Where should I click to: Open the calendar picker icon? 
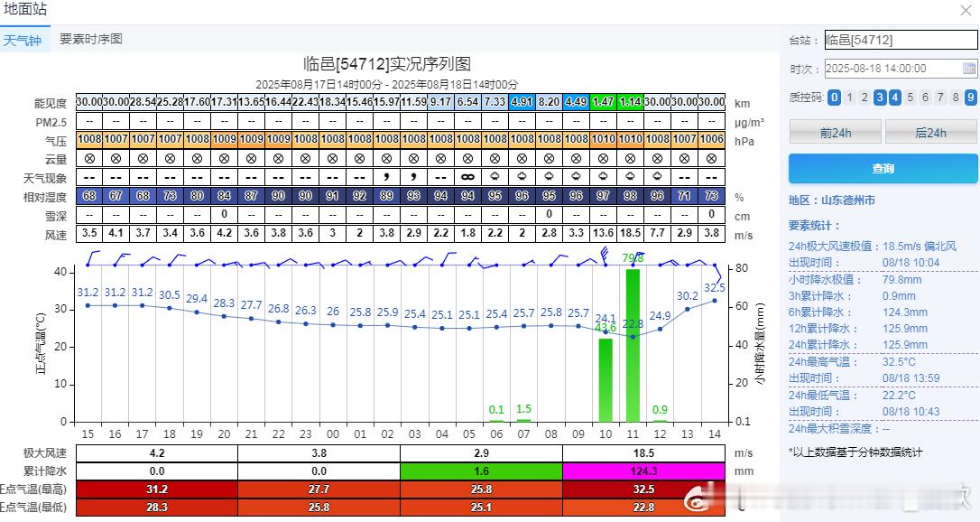(969, 68)
